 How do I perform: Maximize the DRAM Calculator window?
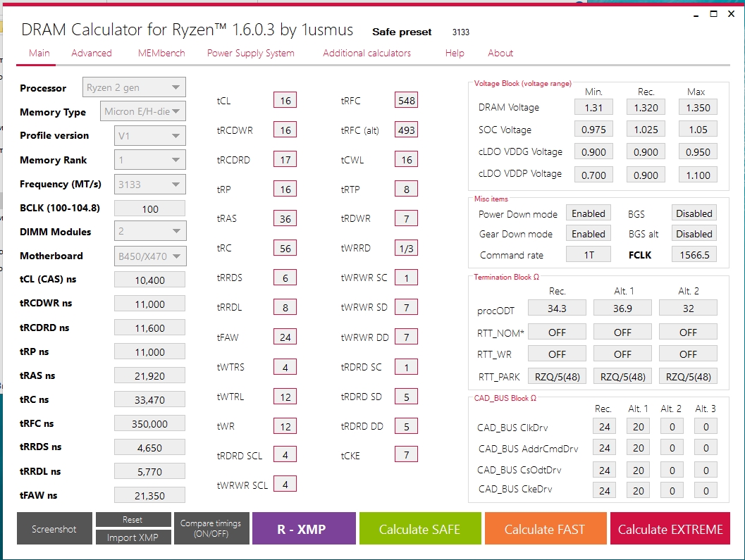point(713,14)
